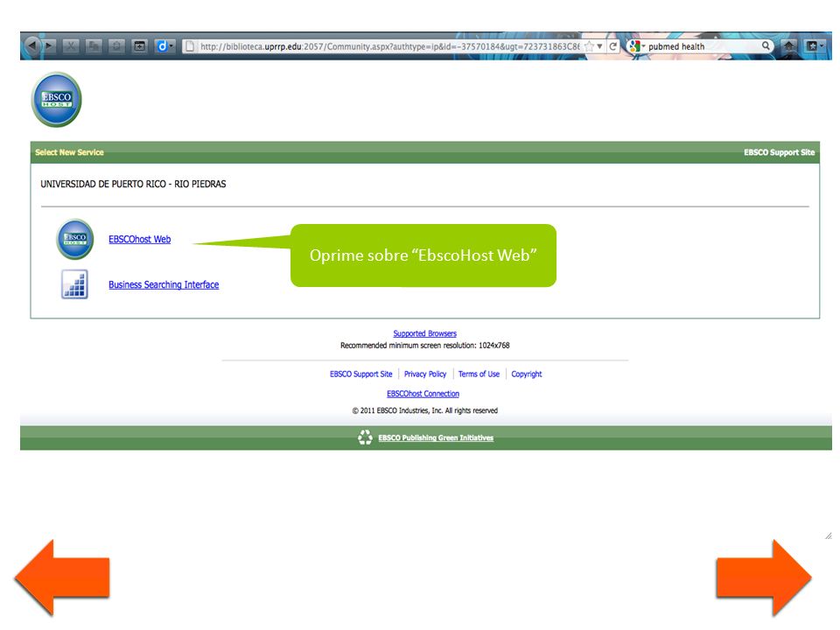Go back with the browser back arrow
This screenshot has height=630, width=840.
[x=31, y=46]
